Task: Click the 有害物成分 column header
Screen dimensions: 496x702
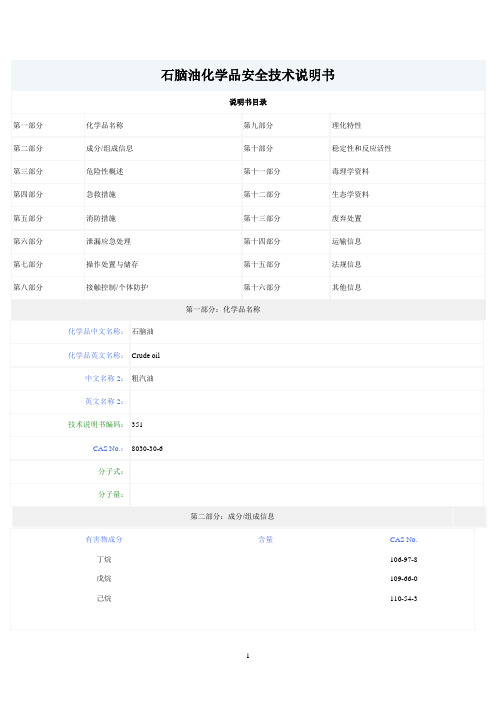Action: pyautogui.click(x=104, y=539)
